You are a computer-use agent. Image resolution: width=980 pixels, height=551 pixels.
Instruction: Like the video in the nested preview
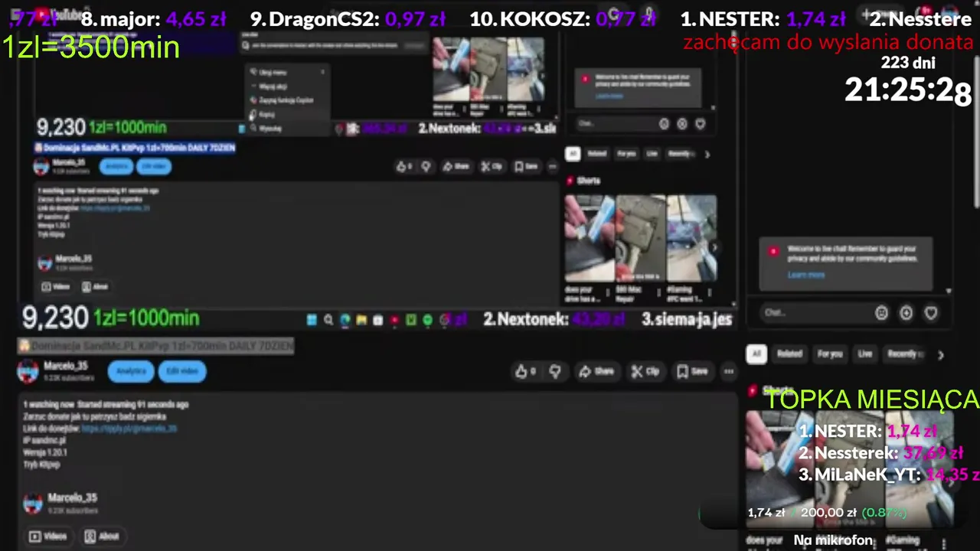click(404, 166)
